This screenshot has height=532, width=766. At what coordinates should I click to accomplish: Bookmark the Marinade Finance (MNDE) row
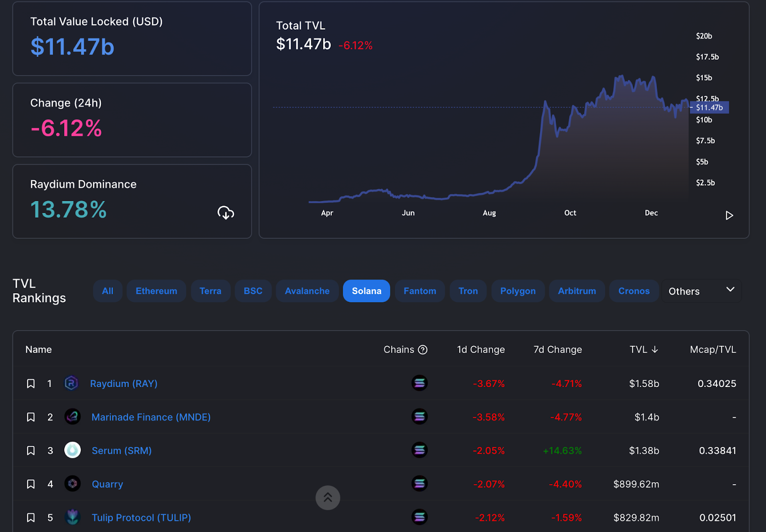(31, 417)
